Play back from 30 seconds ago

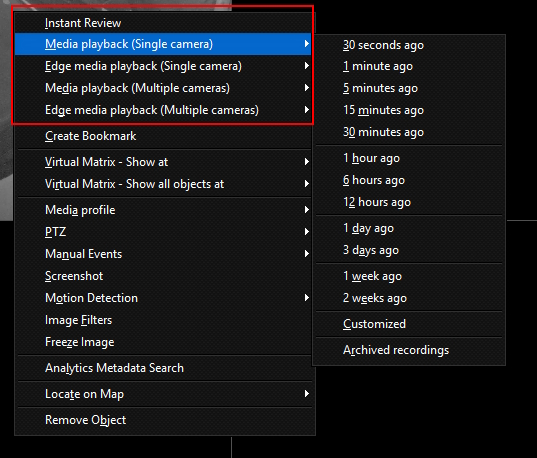[x=409, y=45]
